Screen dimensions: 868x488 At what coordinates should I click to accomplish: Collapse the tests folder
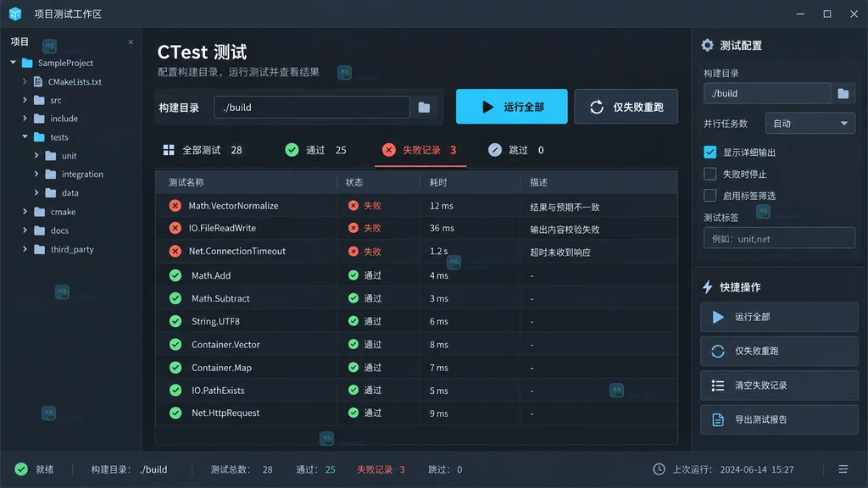tap(25, 137)
